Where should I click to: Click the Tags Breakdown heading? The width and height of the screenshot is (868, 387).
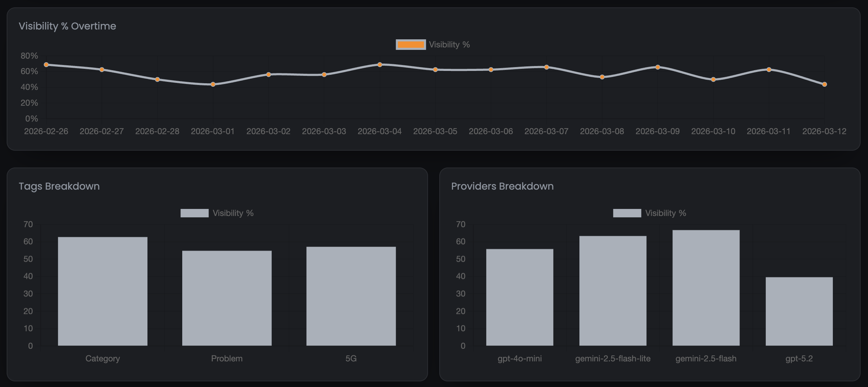(59, 186)
